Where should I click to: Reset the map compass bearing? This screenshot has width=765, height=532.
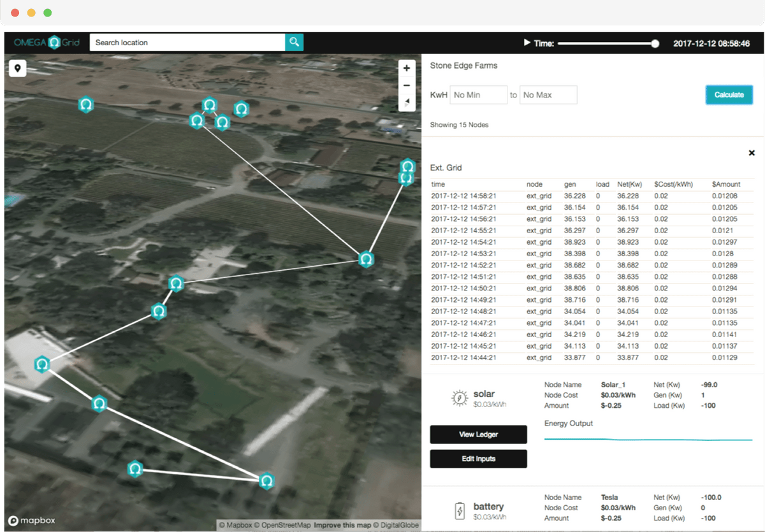[x=407, y=103]
